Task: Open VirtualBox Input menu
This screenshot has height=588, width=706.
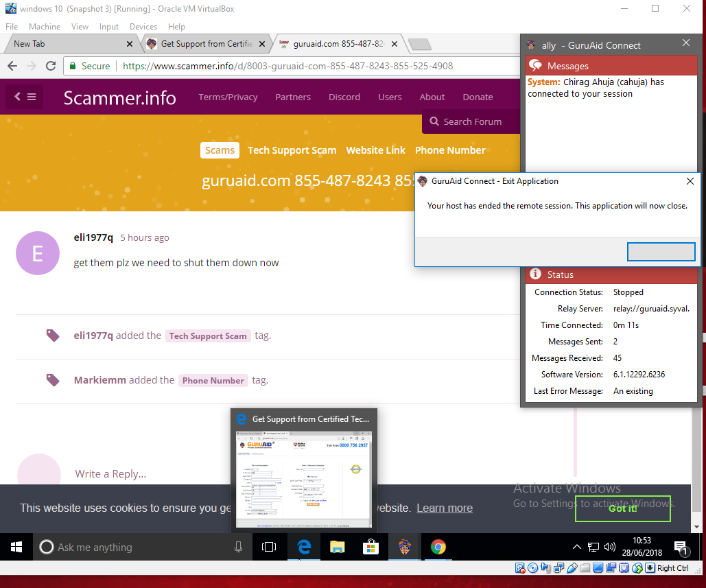Action: point(109,27)
